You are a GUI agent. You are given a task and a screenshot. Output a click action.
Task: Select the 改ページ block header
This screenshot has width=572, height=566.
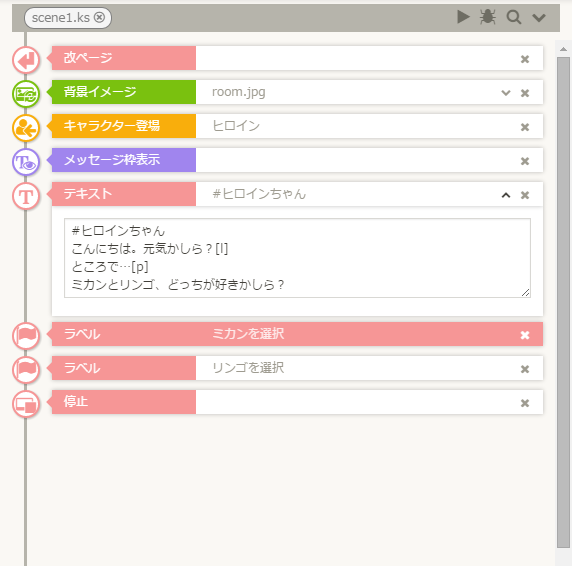[x=124, y=58]
